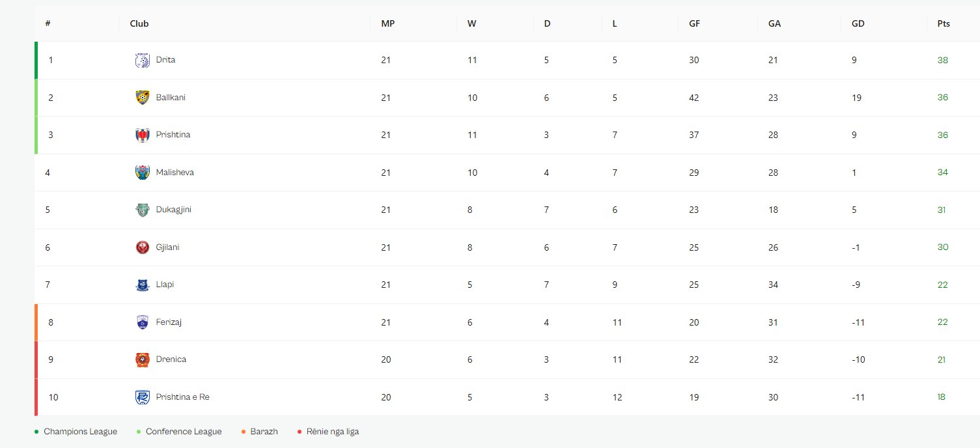980x448 pixels.
Task: Click the Club column header
Action: 139,23
